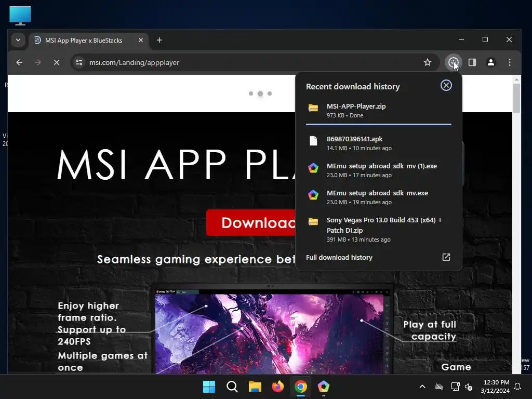Click the cloud sync tray icon
Image resolution: width=532 pixels, height=399 pixels.
pyautogui.click(x=439, y=387)
